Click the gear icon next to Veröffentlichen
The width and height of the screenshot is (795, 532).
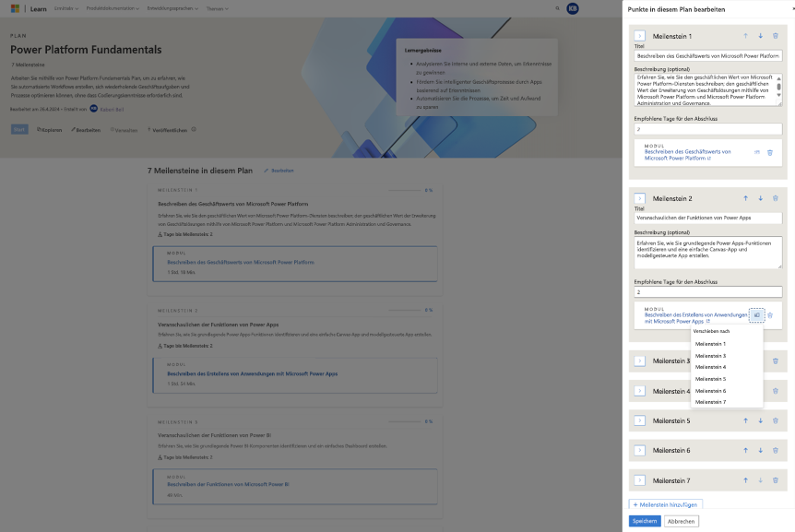coord(195,130)
